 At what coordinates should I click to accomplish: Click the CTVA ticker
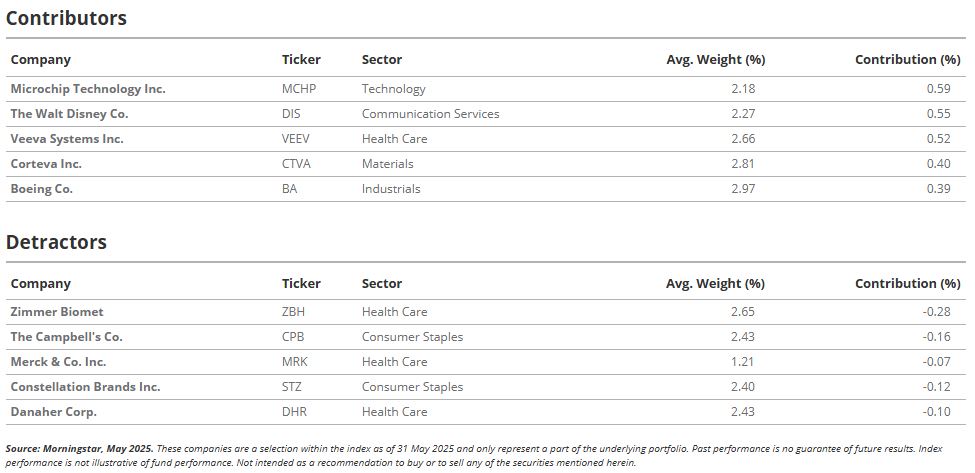pyautogui.click(x=296, y=164)
